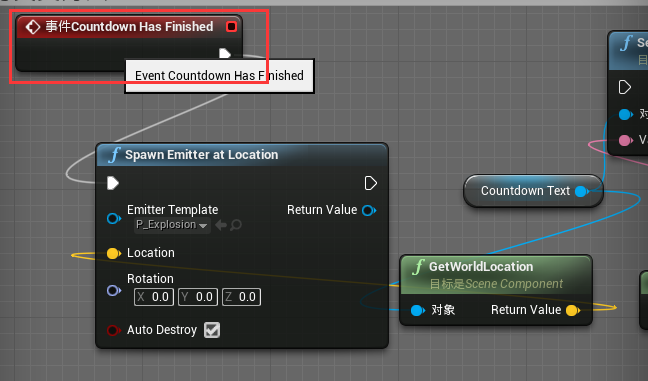Click the Spawn Emitter Return Value pin
Screen dimensions: 648x381
coord(369,210)
